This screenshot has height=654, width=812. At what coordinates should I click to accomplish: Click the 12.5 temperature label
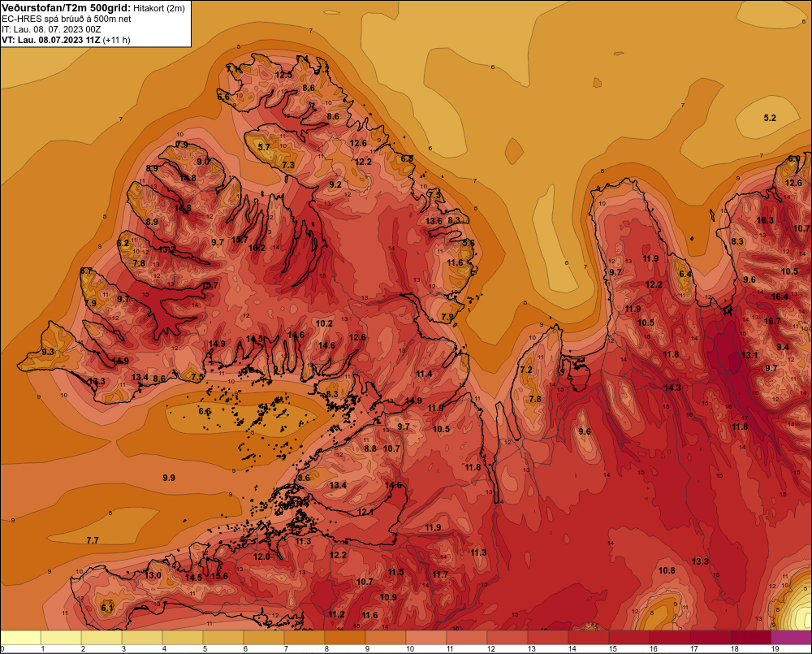tap(283, 75)
